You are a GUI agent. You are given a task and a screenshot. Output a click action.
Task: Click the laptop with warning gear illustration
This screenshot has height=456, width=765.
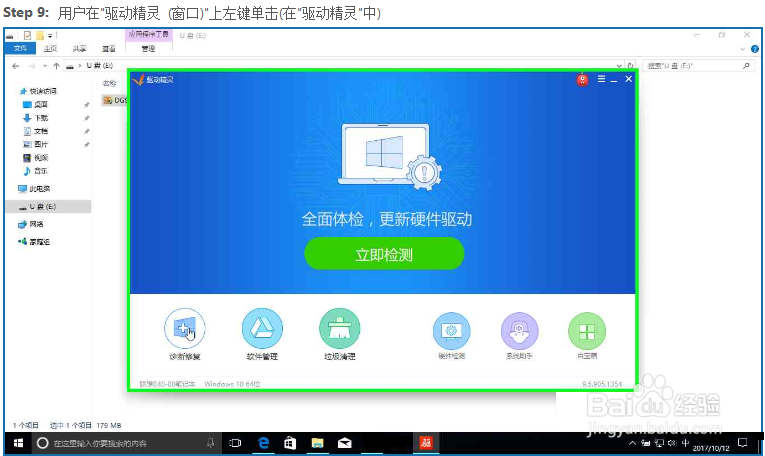389,157
